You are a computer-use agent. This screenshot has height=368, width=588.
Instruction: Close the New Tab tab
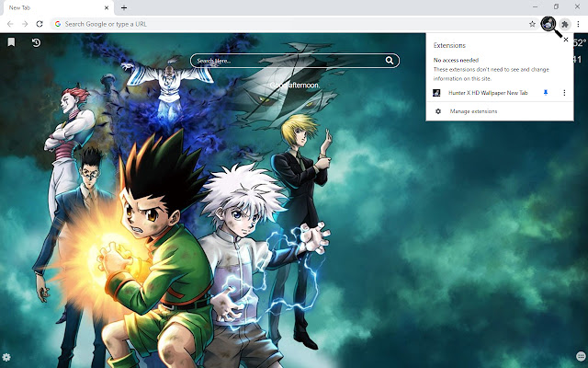click(107, 7)
